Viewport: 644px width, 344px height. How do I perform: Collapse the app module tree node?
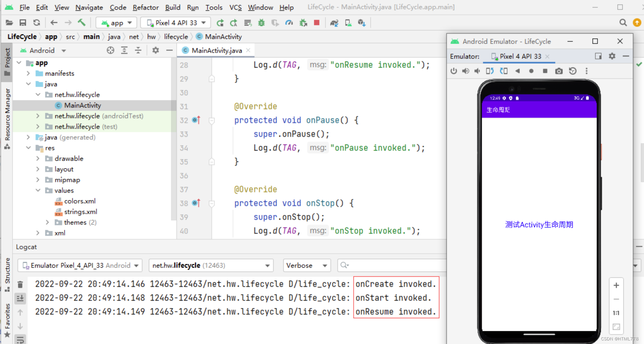pos(19,63)
